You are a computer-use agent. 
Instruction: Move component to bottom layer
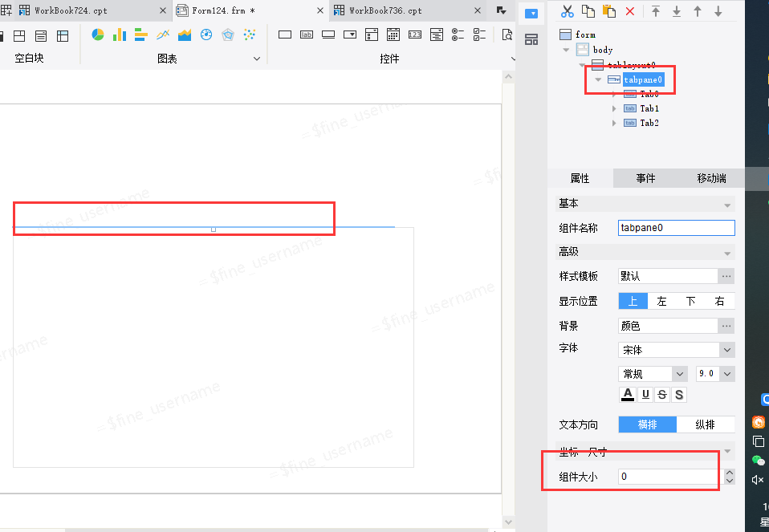[677, 10]
